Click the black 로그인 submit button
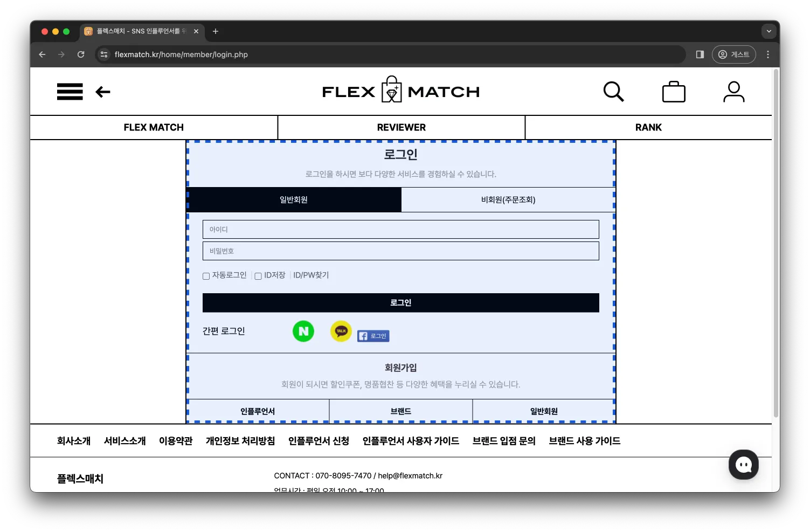Viewport: 810px width, 532px height. (401, 302)
